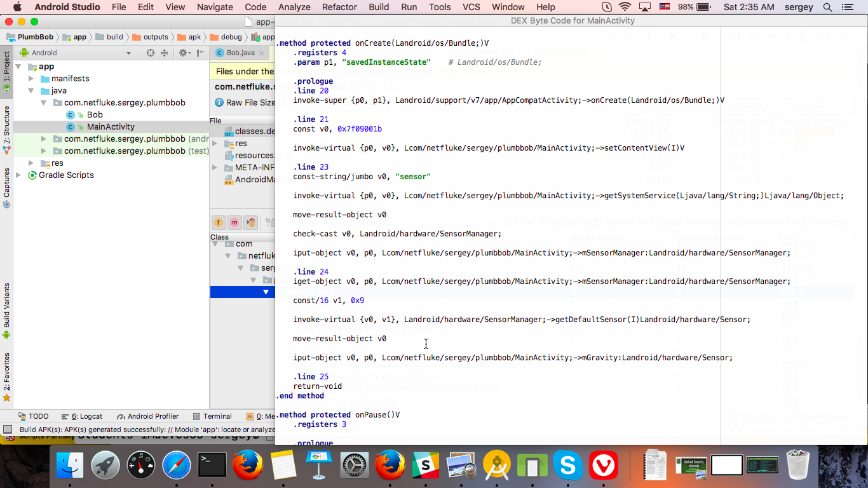Open Vivaldi browser from the dock

pos(604,466)
